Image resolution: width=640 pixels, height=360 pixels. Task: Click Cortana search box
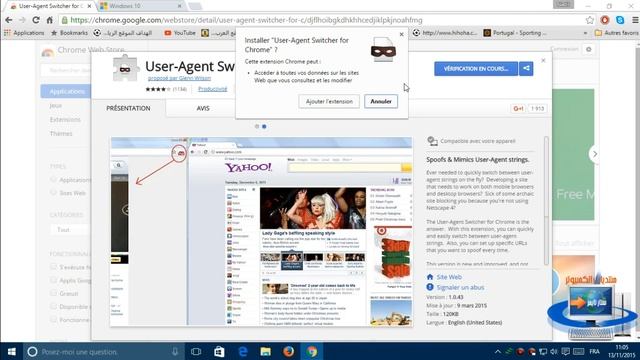(104, 351)
